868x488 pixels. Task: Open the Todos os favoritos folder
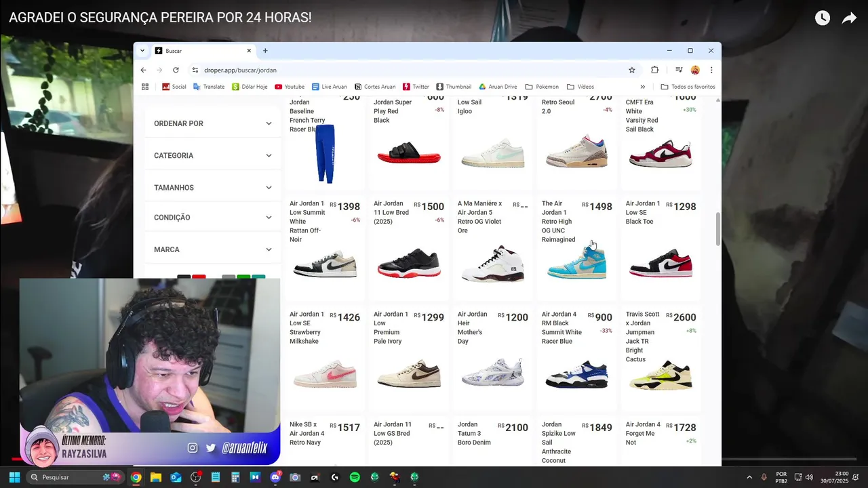pos(688,87)
